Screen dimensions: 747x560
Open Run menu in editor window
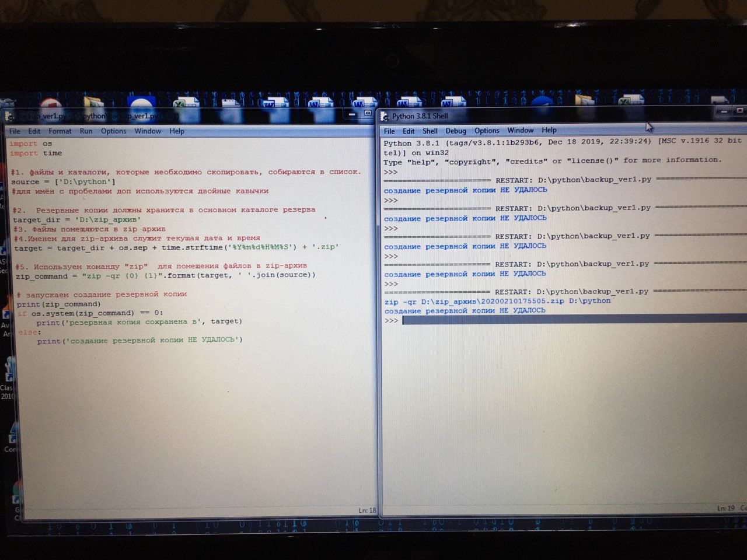point(86,131)
